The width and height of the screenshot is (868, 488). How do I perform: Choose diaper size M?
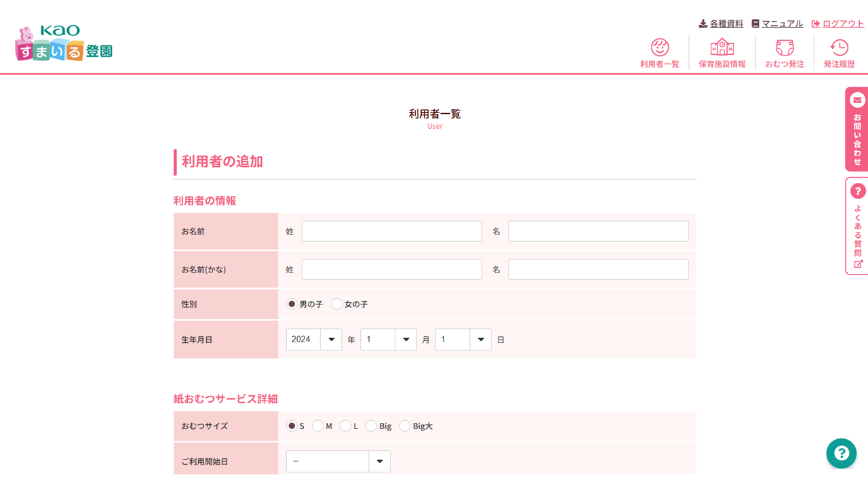(x=318, y=426)
